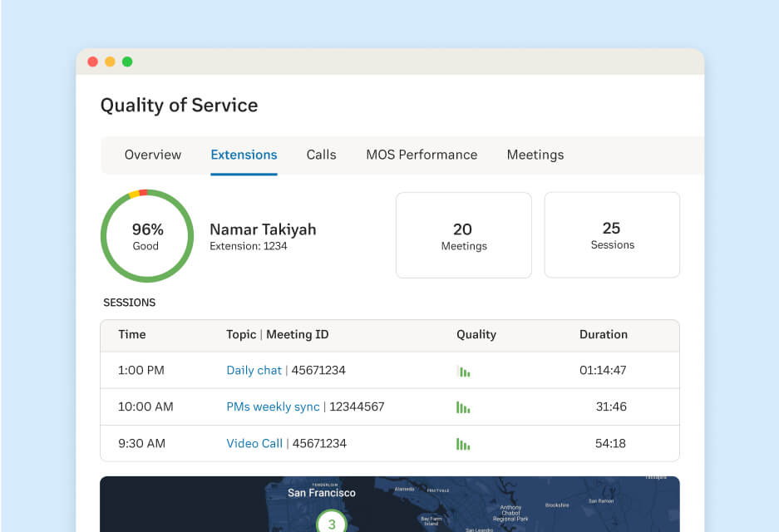This screenshot has height=532, width=779.
Task: Click the green maximize window button
Action: 127,62
